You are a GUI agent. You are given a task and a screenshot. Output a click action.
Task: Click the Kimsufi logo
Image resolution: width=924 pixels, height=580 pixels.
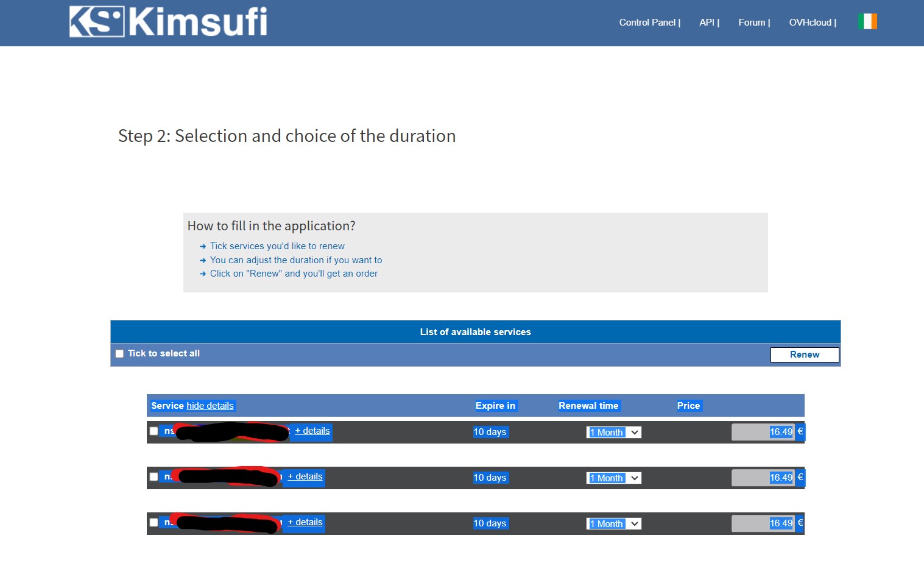coord(168,22)
